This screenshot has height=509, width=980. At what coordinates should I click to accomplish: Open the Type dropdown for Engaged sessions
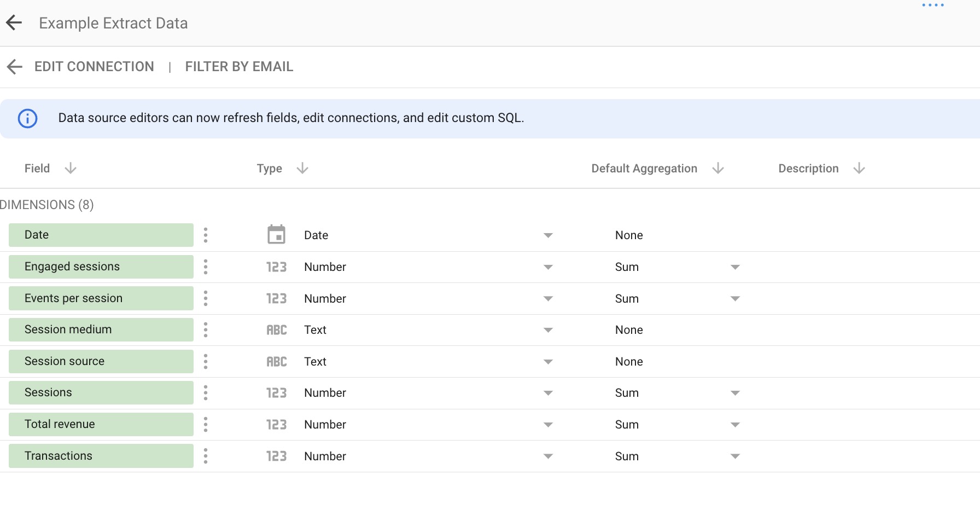pos(548,267)
